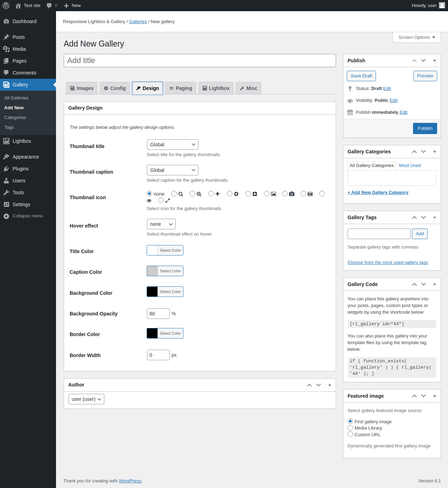Open the Plugins menu in sidebar

click(x=21, y=169)
